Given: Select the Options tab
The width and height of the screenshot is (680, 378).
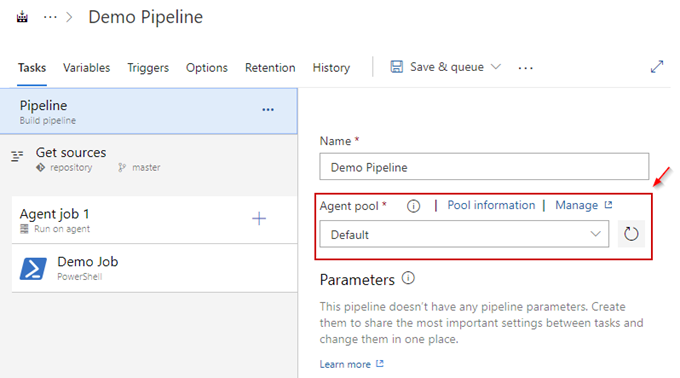Looking at the screenshot, I should coord(207,68).
